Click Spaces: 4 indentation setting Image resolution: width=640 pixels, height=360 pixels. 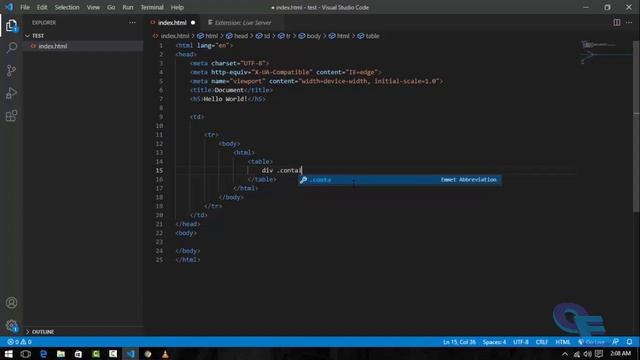[x=494, y=342]
